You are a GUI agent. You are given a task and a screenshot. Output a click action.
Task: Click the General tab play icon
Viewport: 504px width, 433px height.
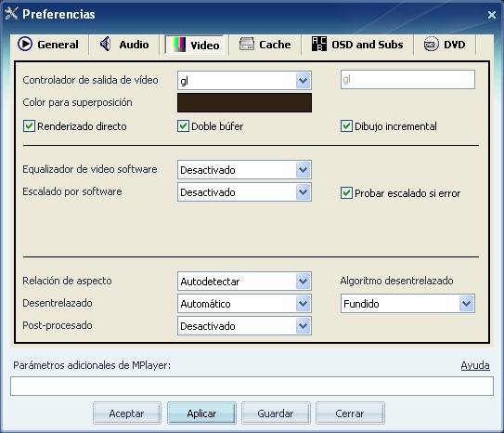(25, 44)
